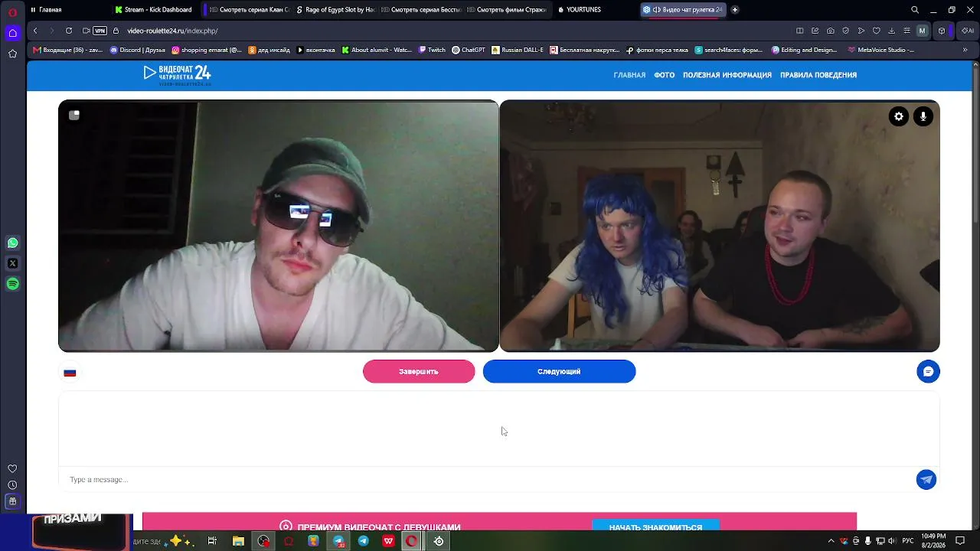Switch to Смотреть сериал Клан tab
Viewport: 980px width, 551px height.
[x=249, y=10]
